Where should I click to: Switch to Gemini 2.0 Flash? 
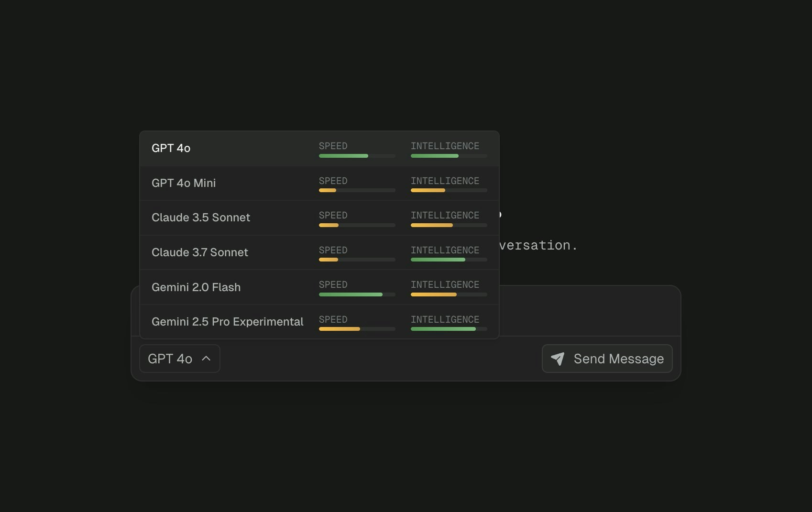319,287
